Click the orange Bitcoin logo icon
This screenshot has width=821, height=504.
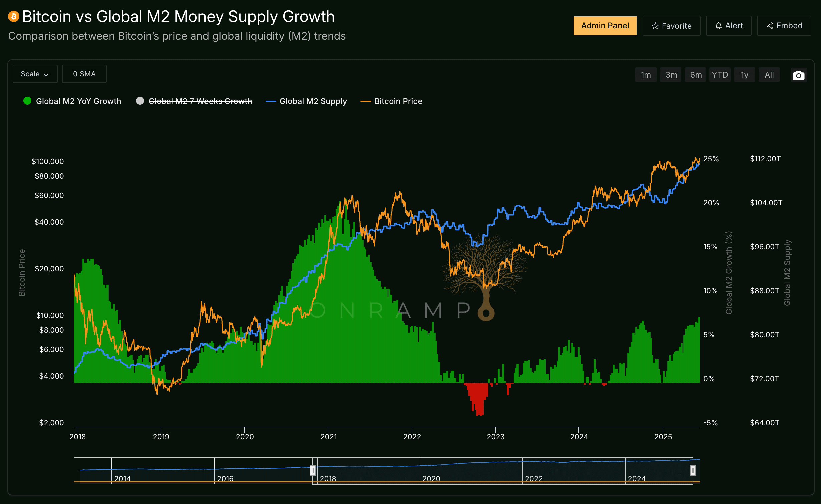click(14, 16)
